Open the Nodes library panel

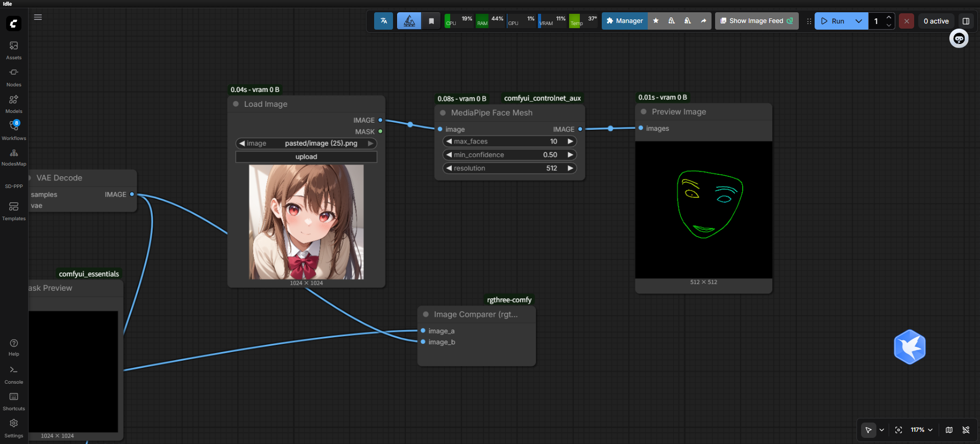(14, 77)
